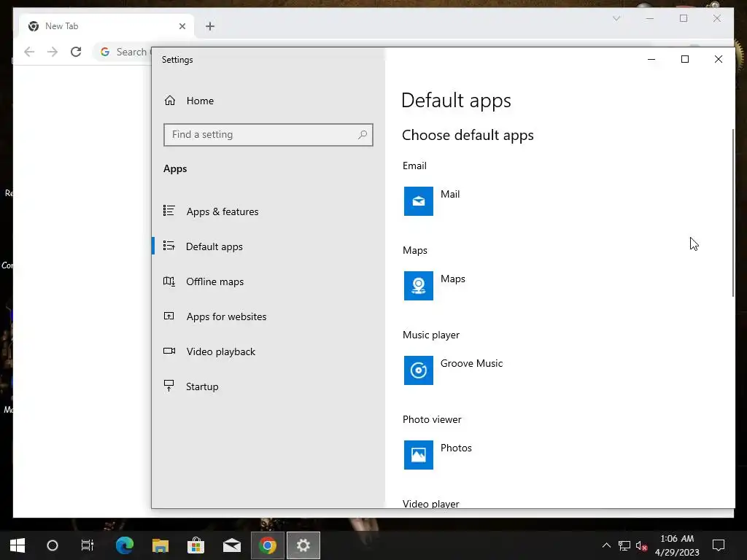Open Chrome tab search chevron
747x560 pixels.
616,18
